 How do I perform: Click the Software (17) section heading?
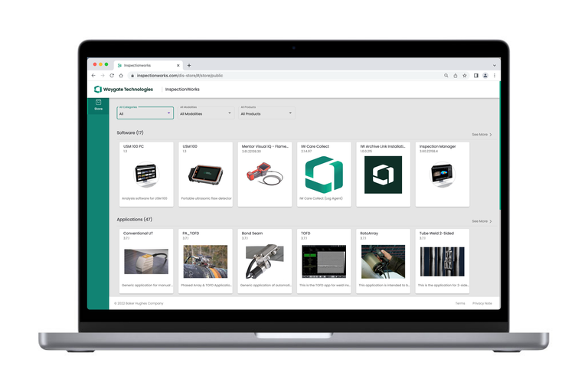[x=129, y=132]
